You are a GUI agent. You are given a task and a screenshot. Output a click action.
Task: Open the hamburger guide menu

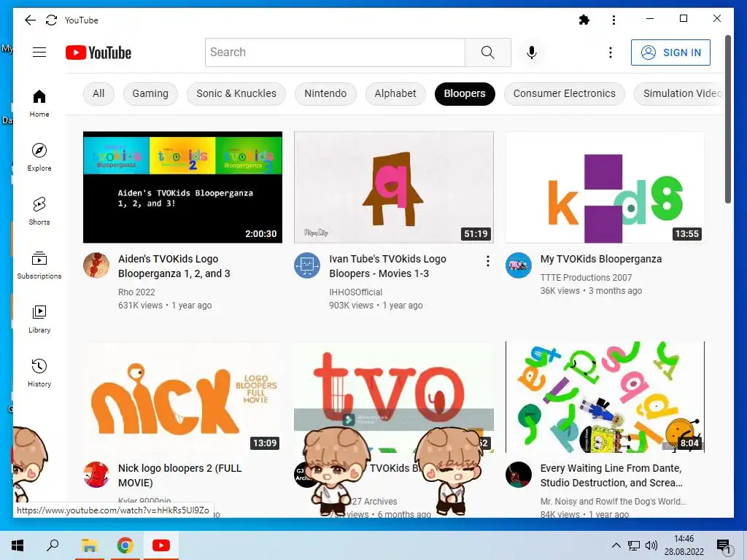[39, 52]
